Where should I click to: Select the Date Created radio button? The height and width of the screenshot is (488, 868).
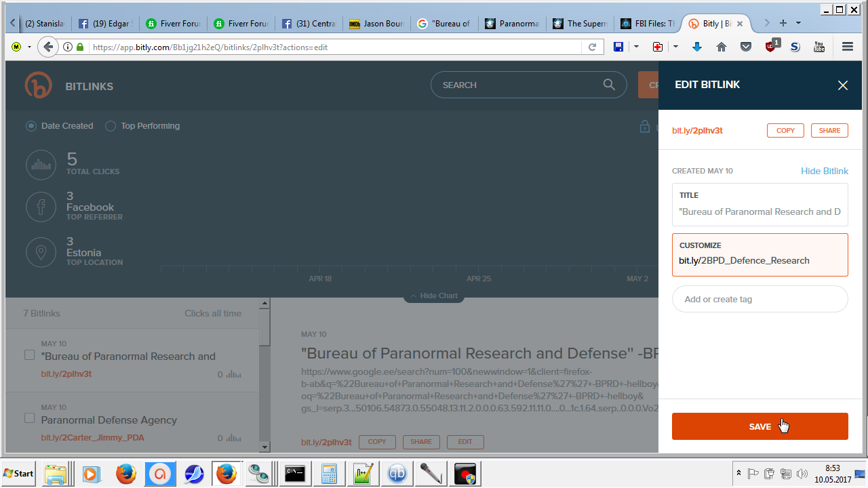tap(31, 126)
